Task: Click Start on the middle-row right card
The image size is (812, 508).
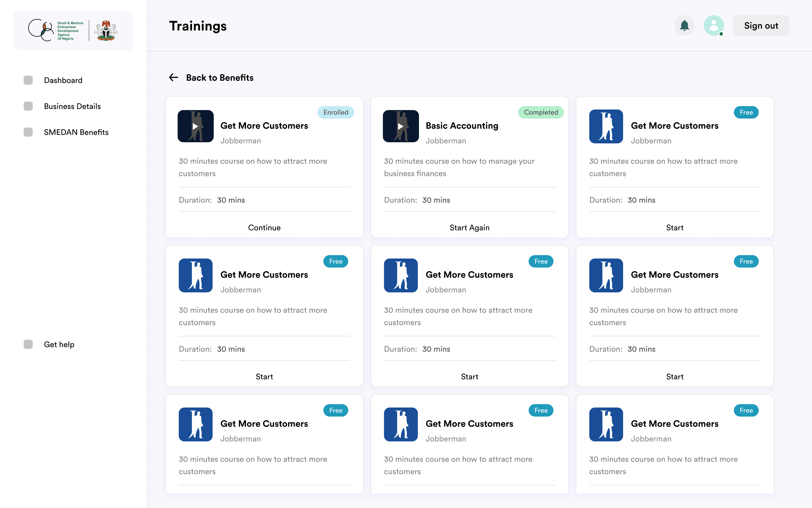Action: pyautogui.click(x=675, y=377)
